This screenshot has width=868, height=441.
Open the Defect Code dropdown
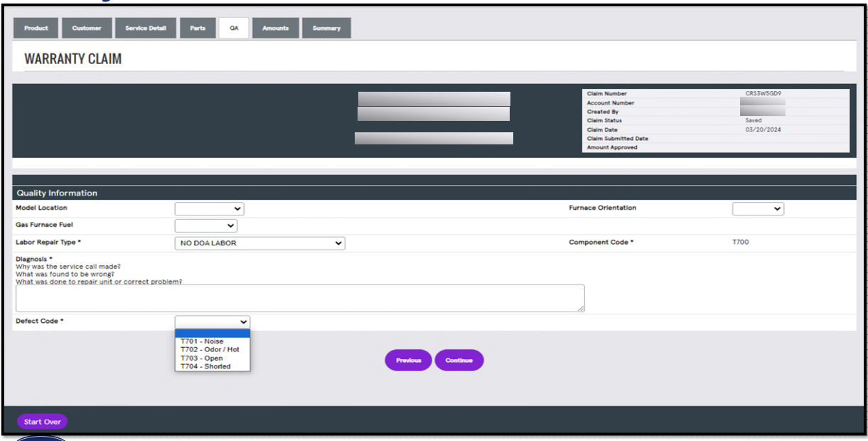[212, 322]
